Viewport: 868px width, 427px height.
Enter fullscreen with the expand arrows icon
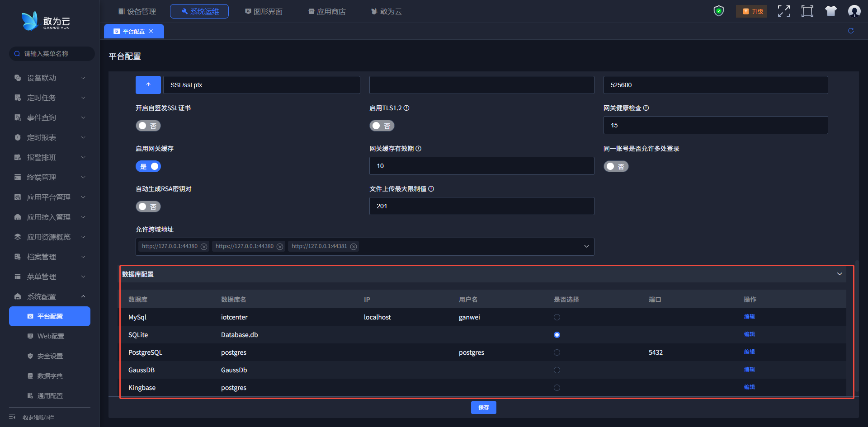click(783, 11)
